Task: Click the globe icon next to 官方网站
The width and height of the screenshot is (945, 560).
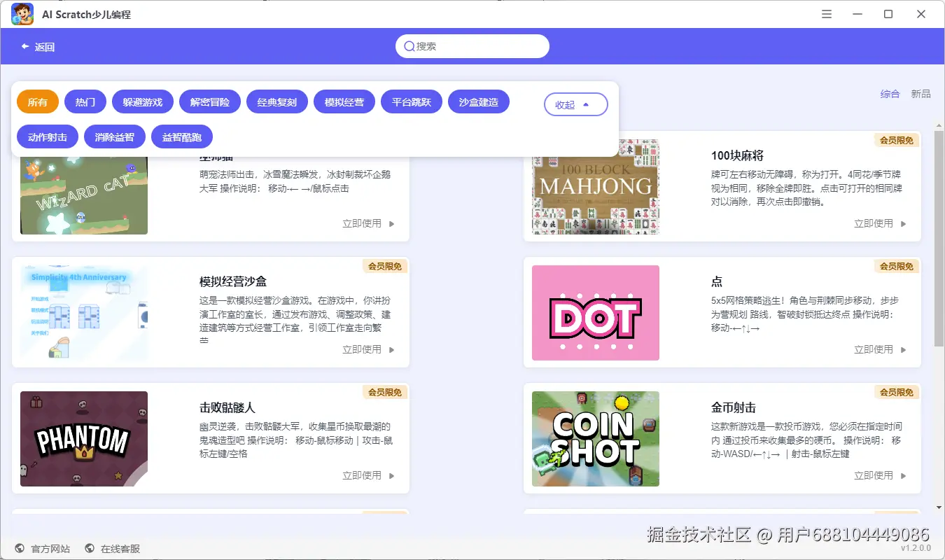Action: [19, 549]
